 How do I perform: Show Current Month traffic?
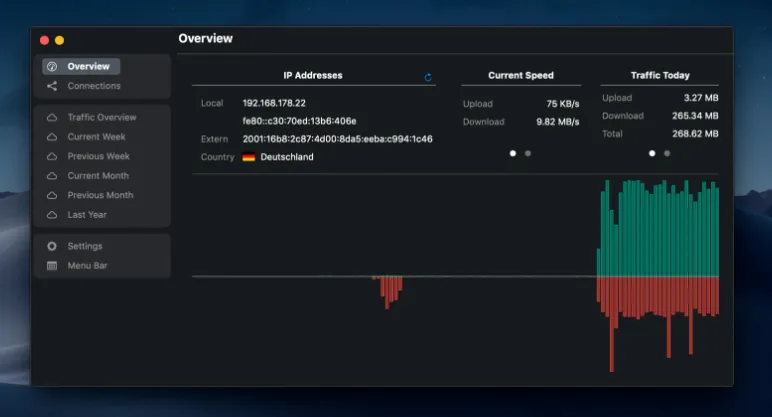click(98, 176)
